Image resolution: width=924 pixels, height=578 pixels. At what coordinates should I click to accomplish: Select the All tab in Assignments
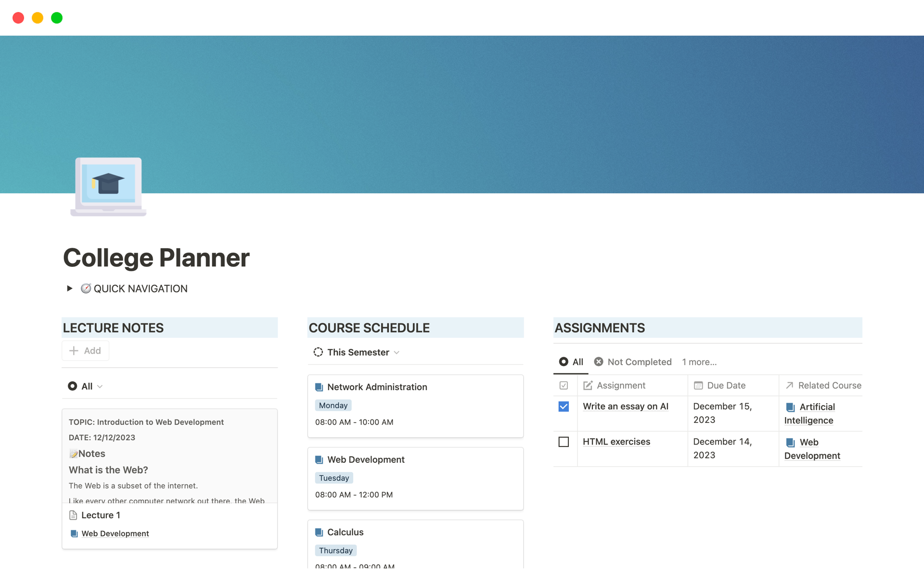(571, 362)
